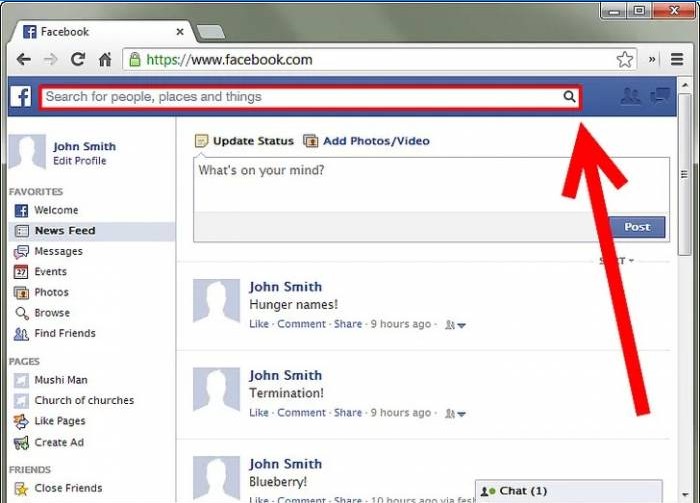
Task: Open author name on Blueberry post
Action: (285, 464)
